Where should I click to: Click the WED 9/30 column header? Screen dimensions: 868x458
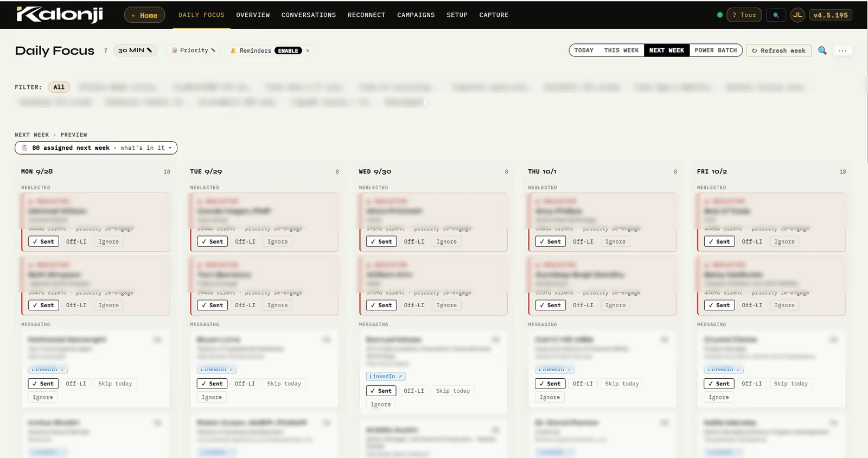click(x=375, y=171)
